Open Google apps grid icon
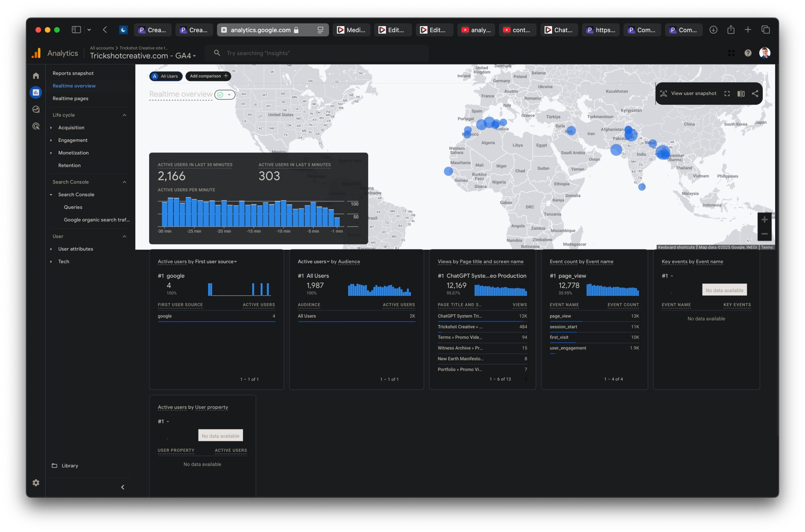The image size is (805, 532). (x=731, y=53)
